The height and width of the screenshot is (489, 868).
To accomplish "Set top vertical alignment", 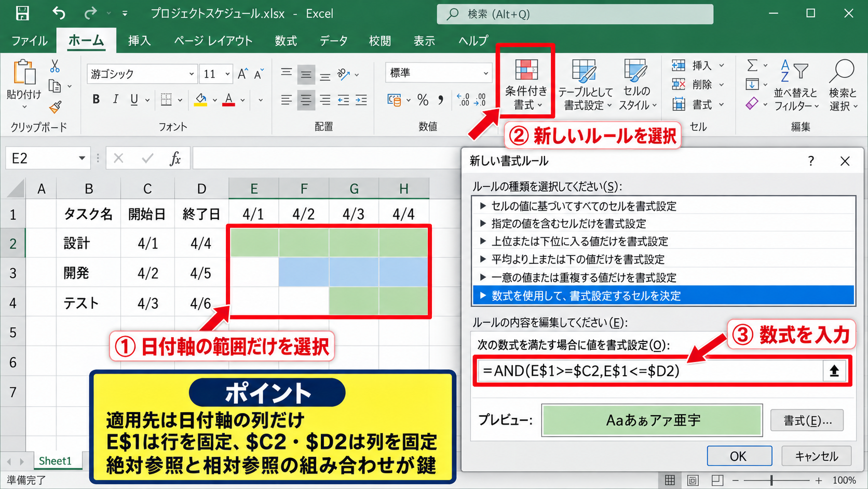I will [x=286, y=74].
